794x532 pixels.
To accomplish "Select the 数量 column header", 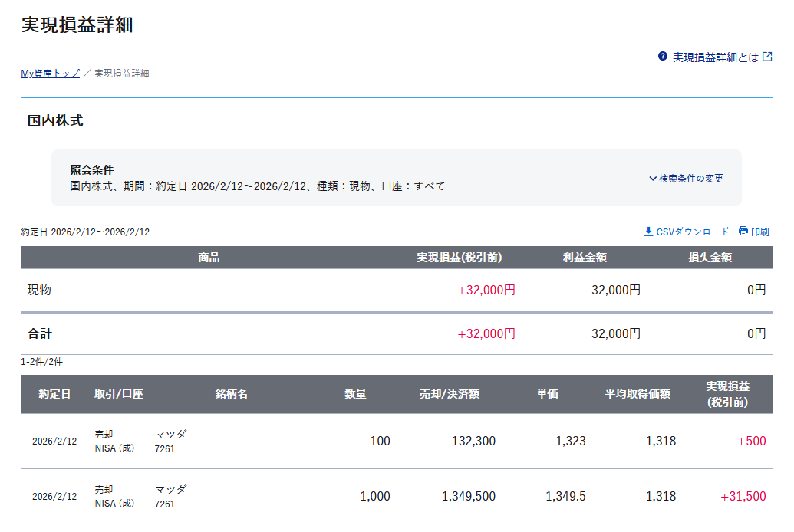I will tap(355, 394).
